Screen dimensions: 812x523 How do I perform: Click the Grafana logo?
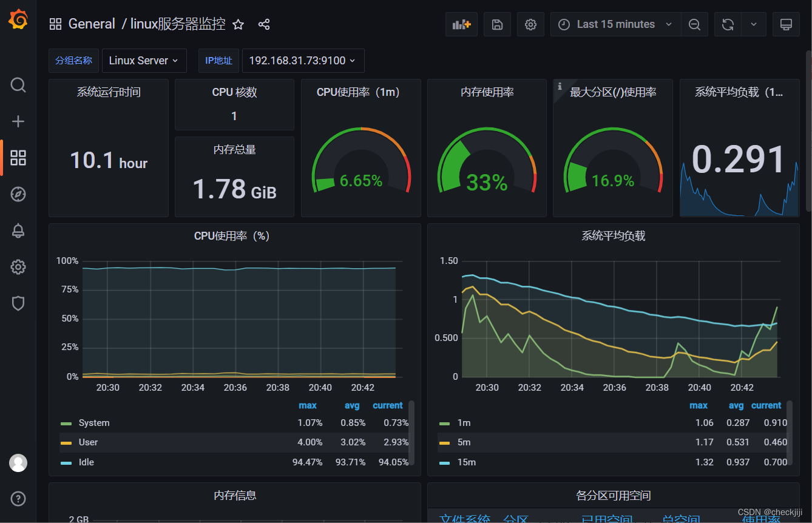18,19
